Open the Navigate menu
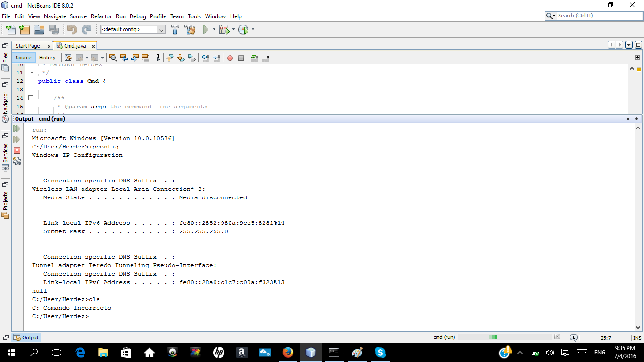 (55, 16)
